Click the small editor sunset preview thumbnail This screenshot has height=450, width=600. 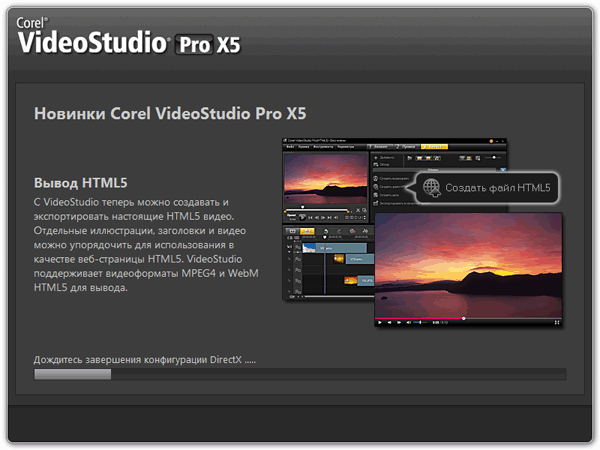[x=326, y=179]
